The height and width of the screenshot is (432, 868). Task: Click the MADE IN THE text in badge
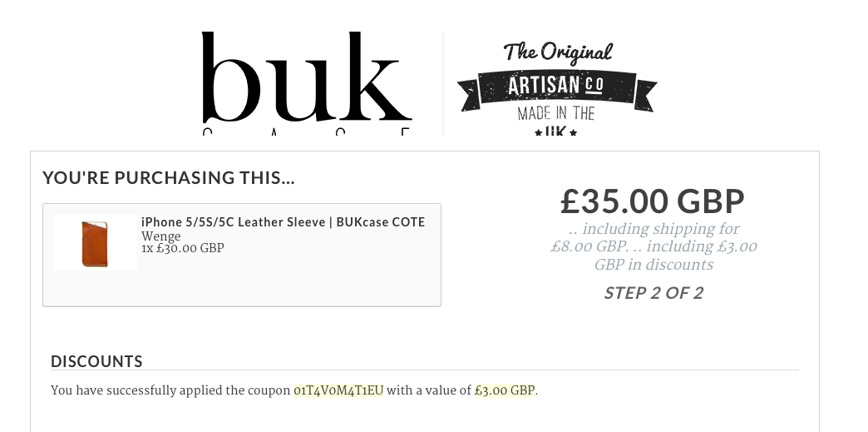click(x=555, y=114)
